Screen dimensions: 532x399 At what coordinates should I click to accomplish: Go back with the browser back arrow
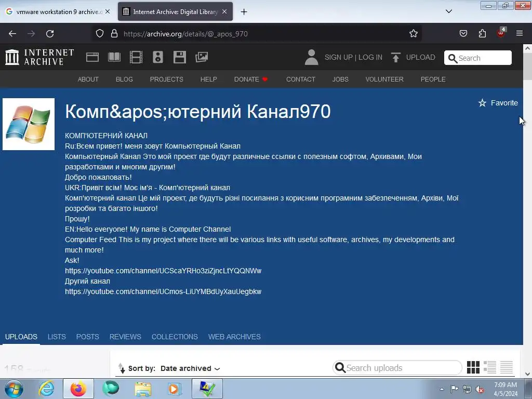12,34
